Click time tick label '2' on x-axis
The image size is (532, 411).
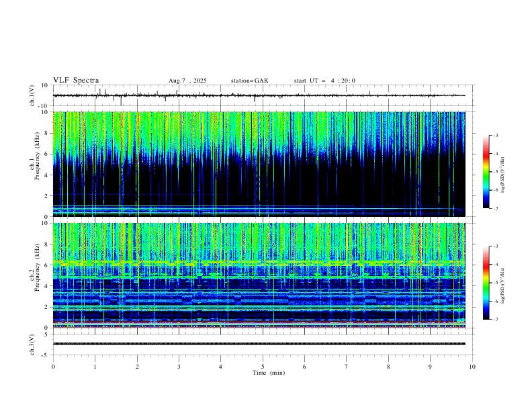(x=137, y=367)
